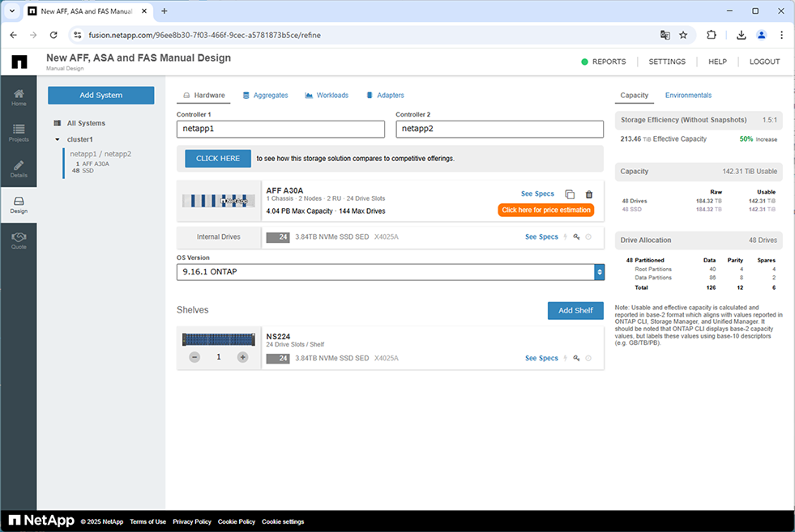
Task: Click LOGOUT
Action: click(x=764, y=62)
